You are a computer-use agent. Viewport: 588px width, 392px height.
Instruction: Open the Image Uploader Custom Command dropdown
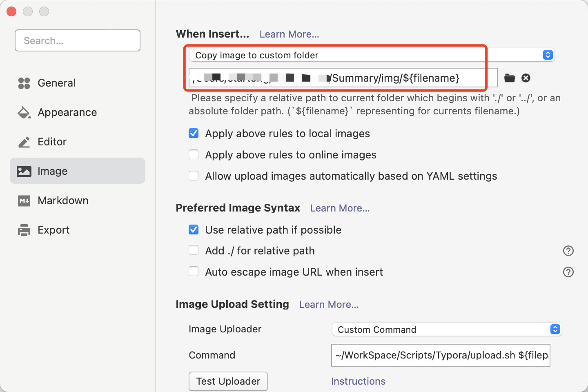pos(447,329)
